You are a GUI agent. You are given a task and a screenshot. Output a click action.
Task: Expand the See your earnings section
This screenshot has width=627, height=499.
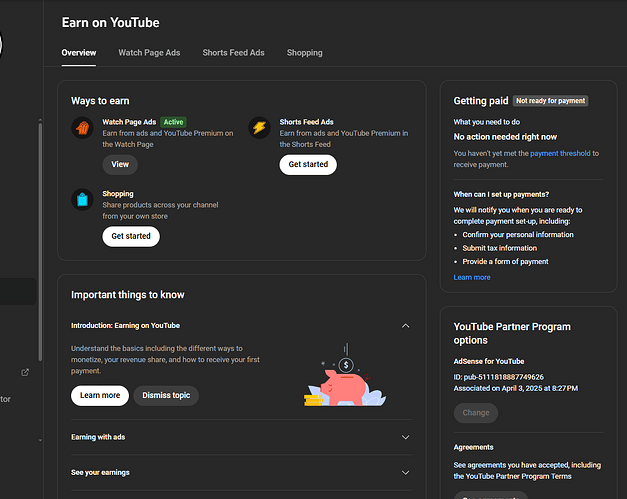[405, 473]
